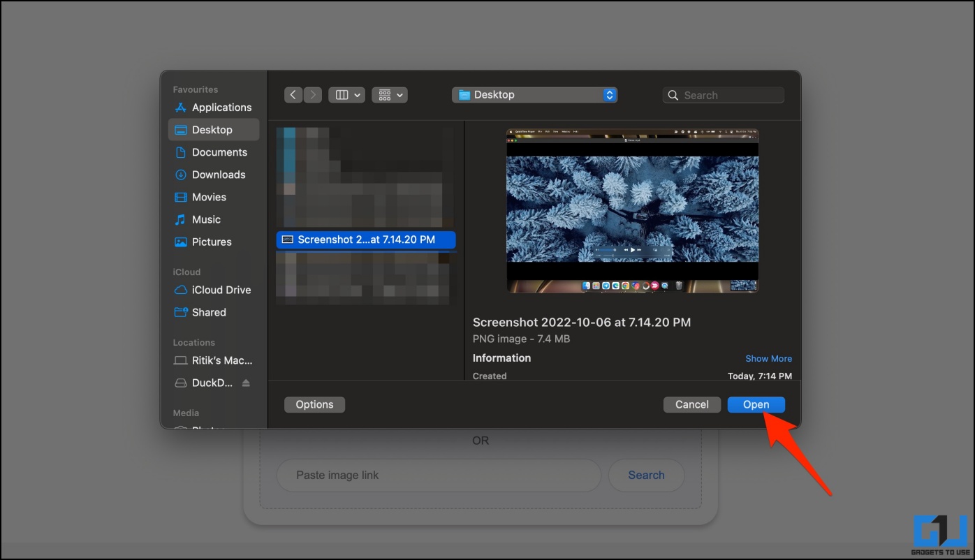Open Music from the sidebar
Image resolution: width=975 pixels, height=560 pixels.
click(x=214, y=219)
